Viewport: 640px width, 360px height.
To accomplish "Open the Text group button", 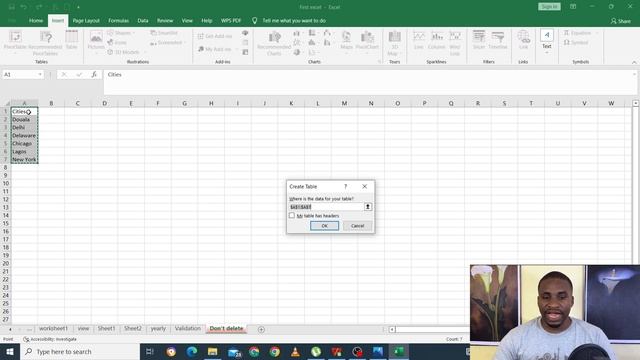I will point(547,40).
